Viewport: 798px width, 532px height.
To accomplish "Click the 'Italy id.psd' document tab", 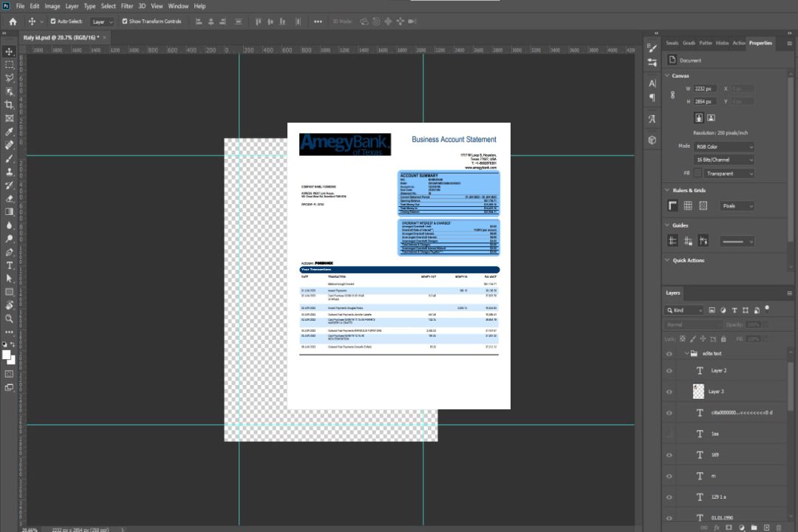I will pyautogui.click(x=61, y=38).
